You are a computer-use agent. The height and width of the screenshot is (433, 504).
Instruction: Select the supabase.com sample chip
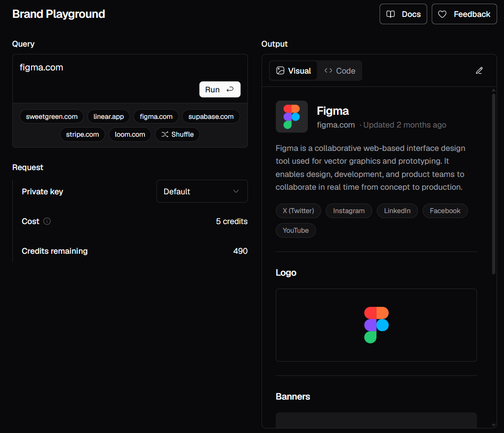click(211, 117)
